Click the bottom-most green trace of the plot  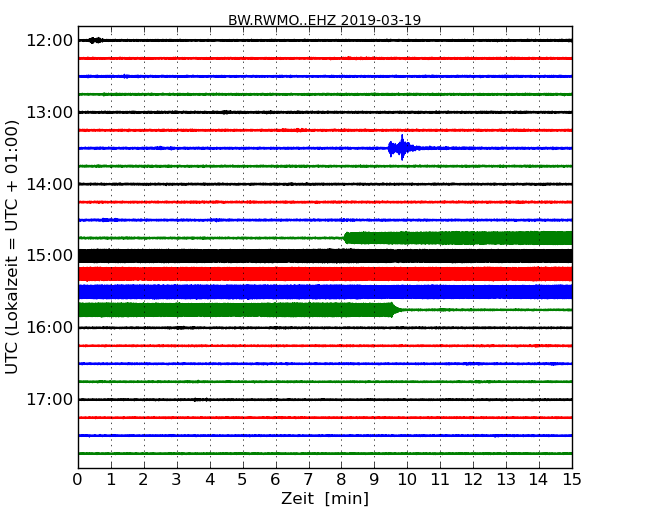click(325, 454)
